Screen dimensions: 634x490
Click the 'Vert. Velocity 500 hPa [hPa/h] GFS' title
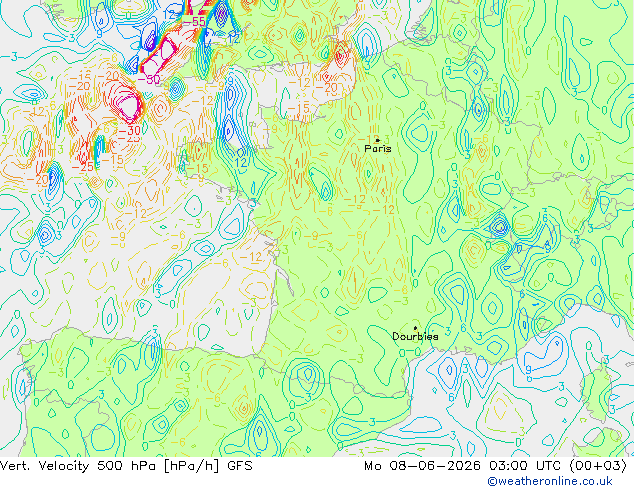pyautogui.click(x=126, y=466)
